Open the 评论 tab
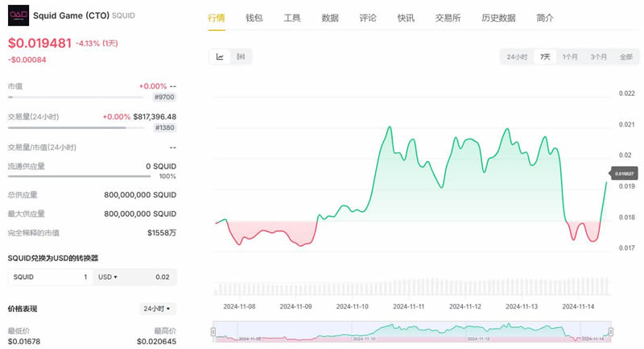Viewport: 644px width, 349px height. 368,18
